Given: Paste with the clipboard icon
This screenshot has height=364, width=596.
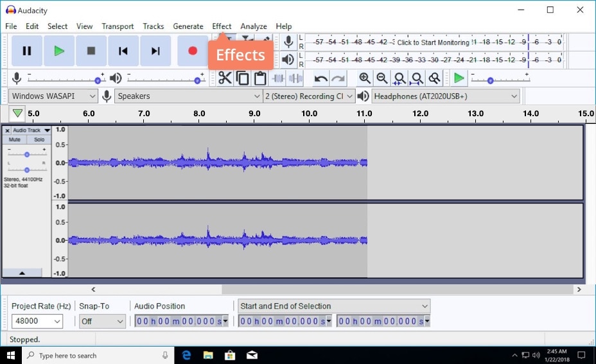Looking at the screenshot, I should point(260,78).
